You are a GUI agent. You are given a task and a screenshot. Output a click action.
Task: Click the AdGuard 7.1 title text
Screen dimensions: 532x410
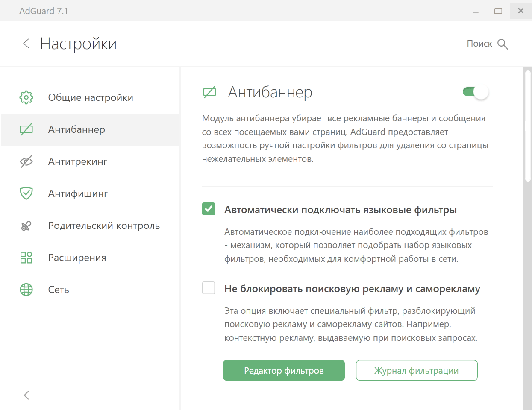click(44, 11)
